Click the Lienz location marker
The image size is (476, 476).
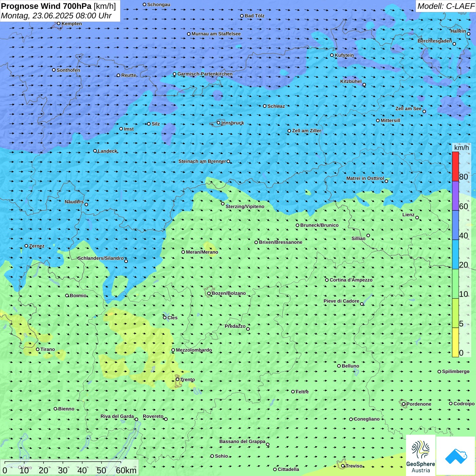click(417, 218)
